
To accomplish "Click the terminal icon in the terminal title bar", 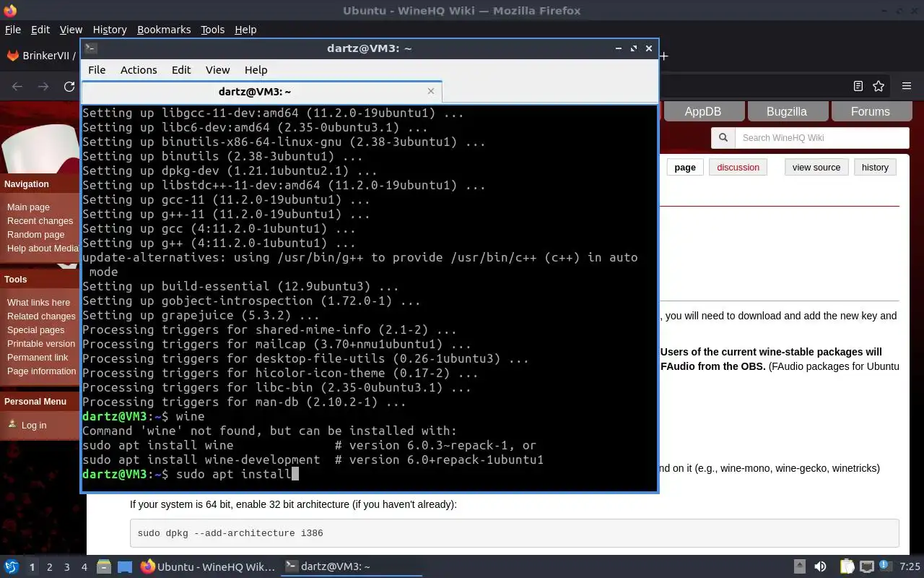I will coord(90,48).
